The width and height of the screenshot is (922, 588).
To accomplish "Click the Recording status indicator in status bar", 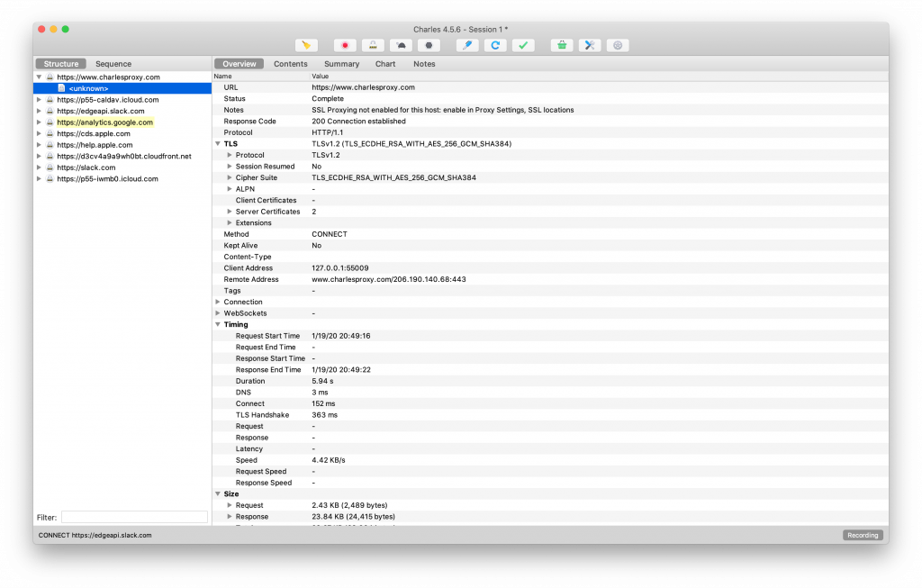I will 863,535.
